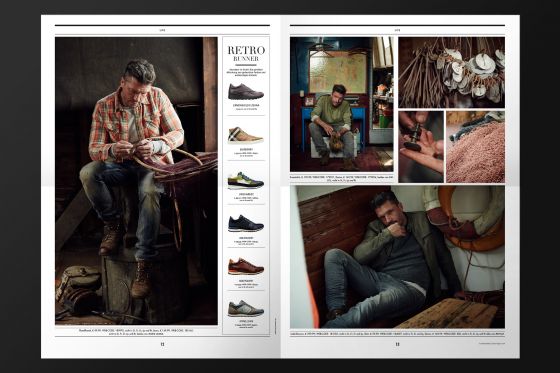Image resolution: width=560 pixels, height=373 pixels.
Task: Open photo of man beside orange lifebuoy
Action: coord(397,257)
